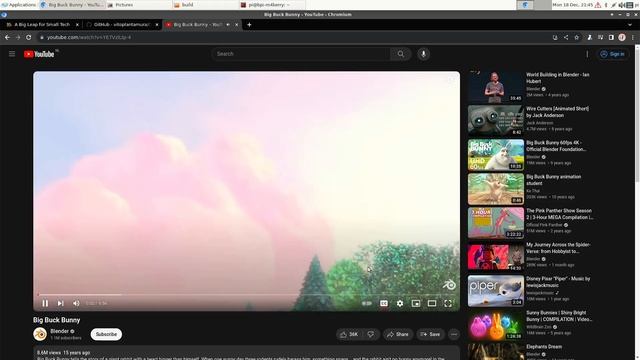Screen dimensions: 640x360
Task: Go back to previous page
Action: [7, 37]
